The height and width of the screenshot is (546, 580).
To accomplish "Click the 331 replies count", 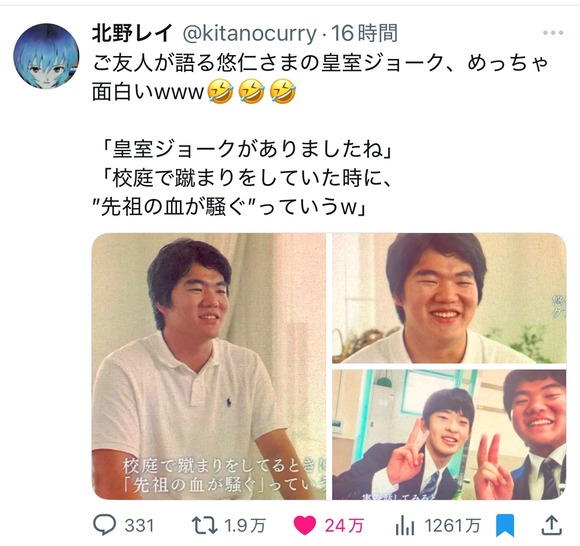I will coord(139,526).
